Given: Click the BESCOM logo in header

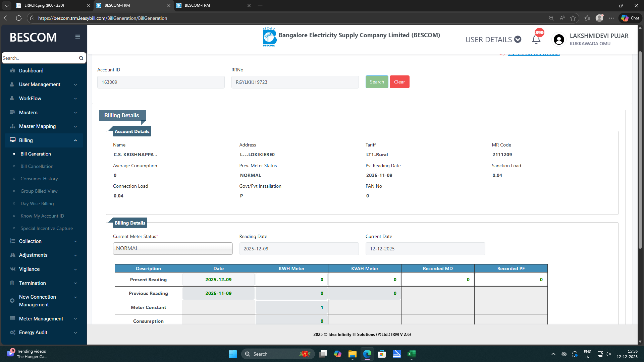Looking at the screenshot, I should click(269, 37).
